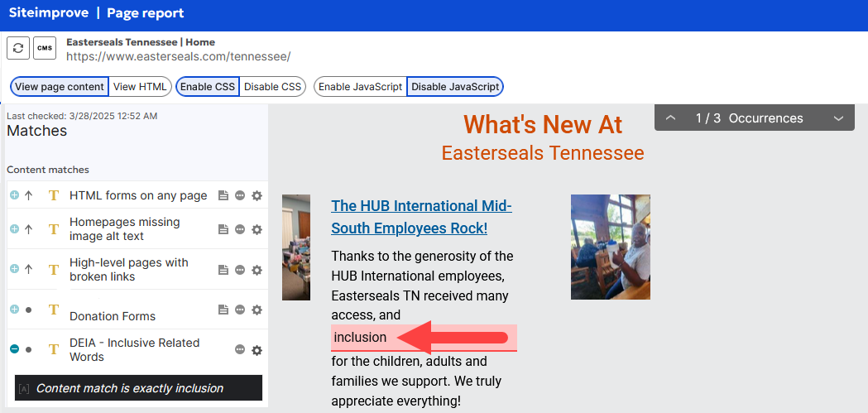
Task: Select the DEIA - Inclusive Related Words match name
Action: click(135, 350)
